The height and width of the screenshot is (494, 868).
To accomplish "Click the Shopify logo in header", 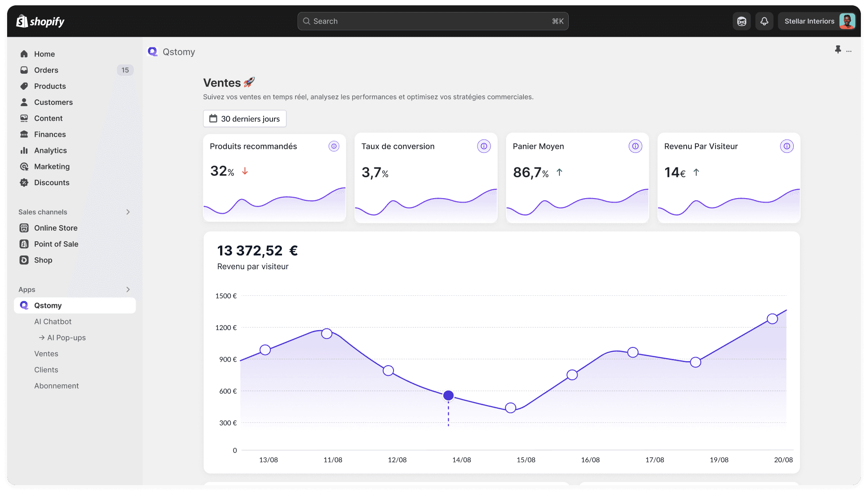I will 40,21.
